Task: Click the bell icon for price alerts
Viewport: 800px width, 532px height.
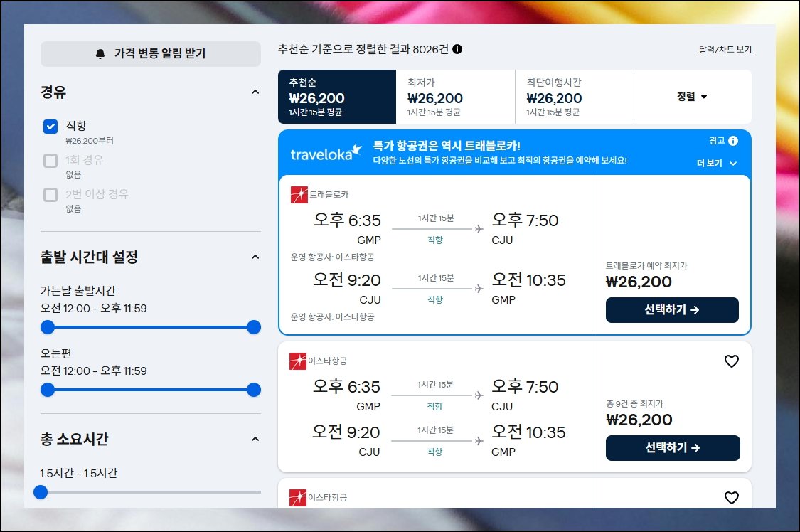Action: (x=100, y=53)
